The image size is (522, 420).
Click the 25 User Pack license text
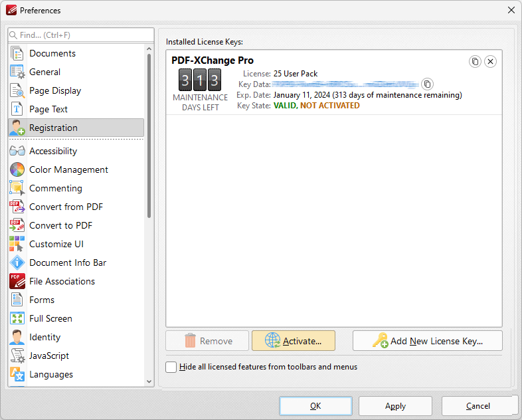[296, 74]
